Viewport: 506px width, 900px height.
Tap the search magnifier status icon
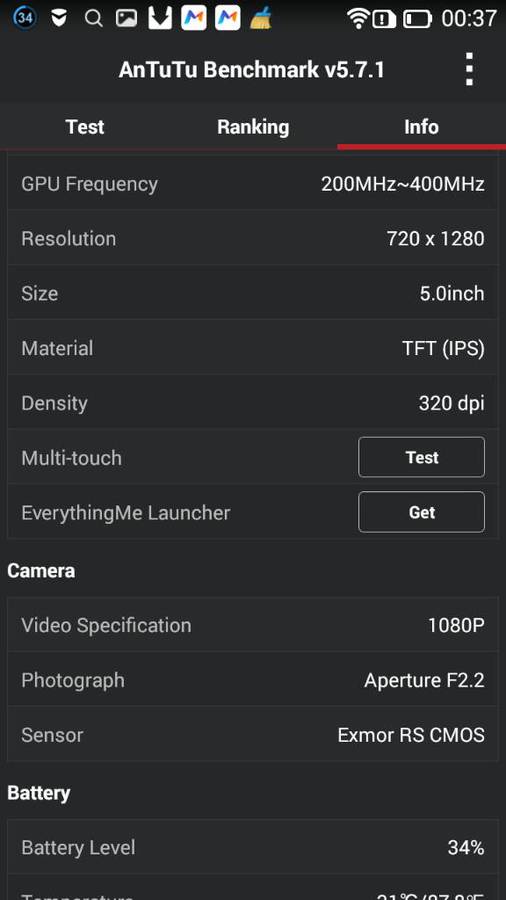[x=93, y=18]
